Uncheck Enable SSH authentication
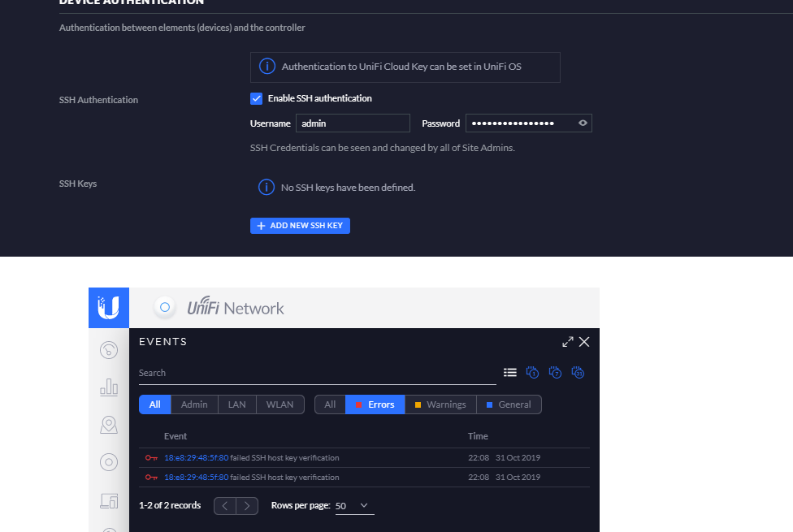 [x=257, y=98]
